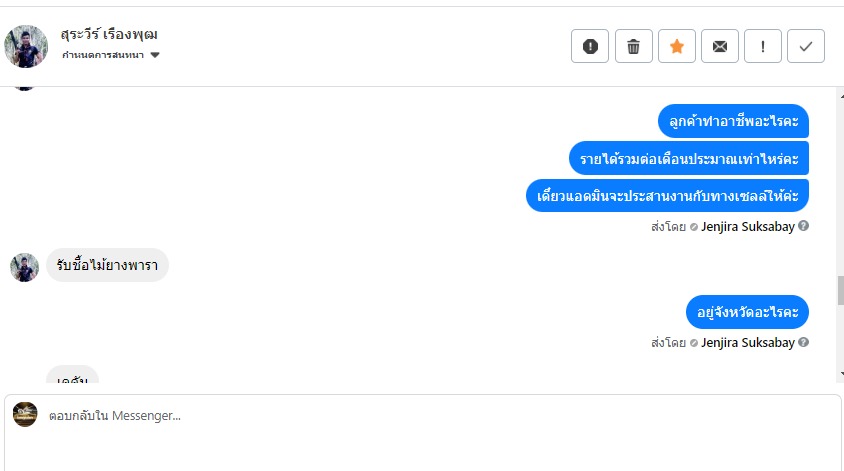The image size is (844, 471).
Task: Click the lower Jenjira Suksabay sender name
Action: tap(748, 342)
